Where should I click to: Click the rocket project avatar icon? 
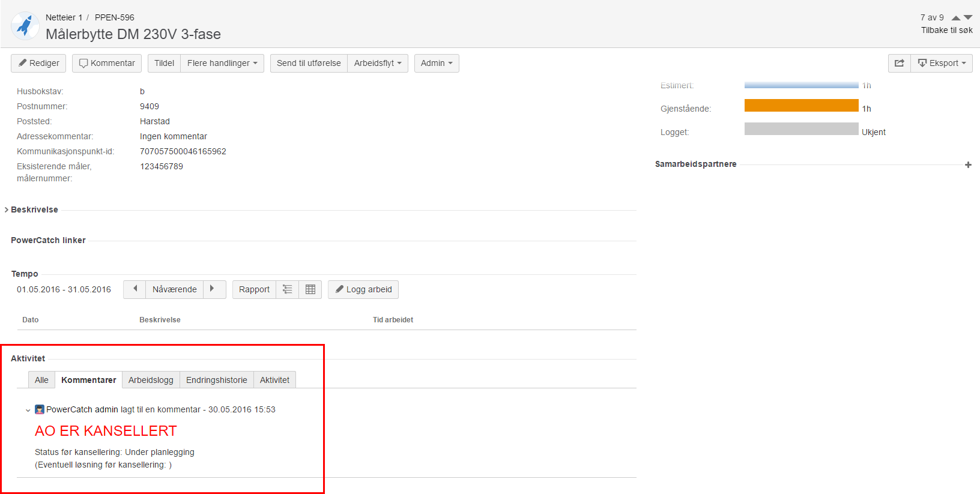pos(25,26)
